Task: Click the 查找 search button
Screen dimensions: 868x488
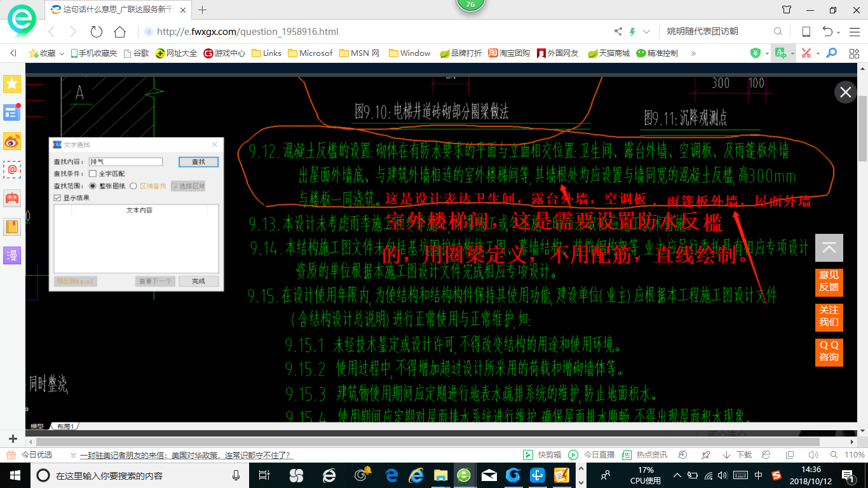Action: [x=198, y=162]
